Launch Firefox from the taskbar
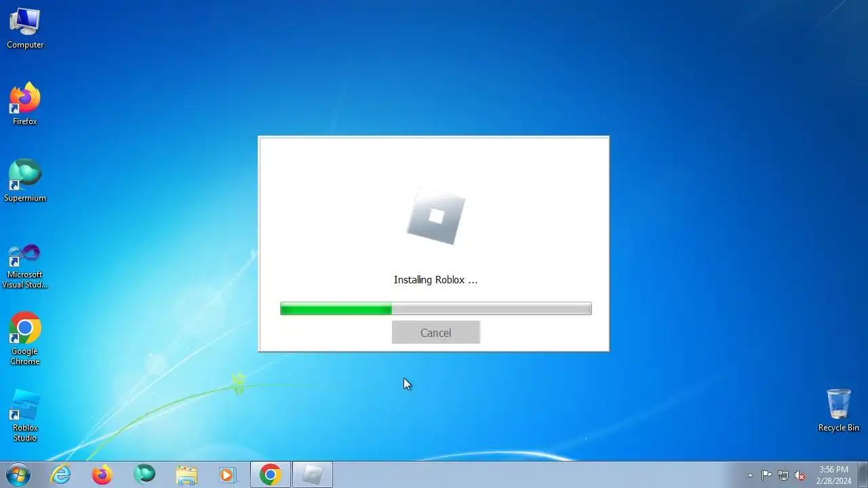 (102, 475)
